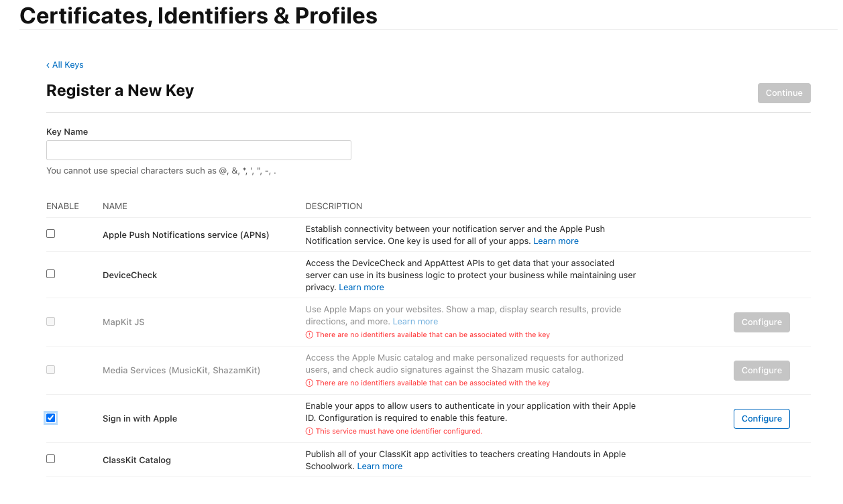Click the warning icon under Media Services

click(311, 383)
